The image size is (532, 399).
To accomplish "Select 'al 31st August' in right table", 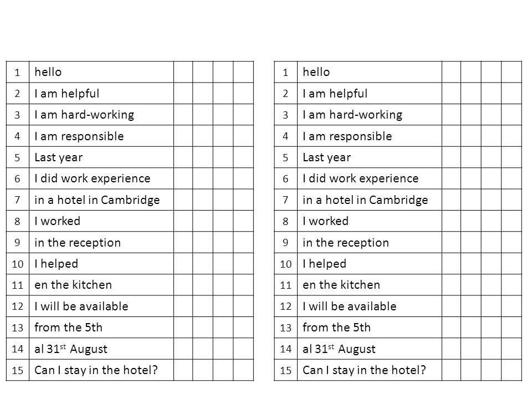I will point(370,349).
